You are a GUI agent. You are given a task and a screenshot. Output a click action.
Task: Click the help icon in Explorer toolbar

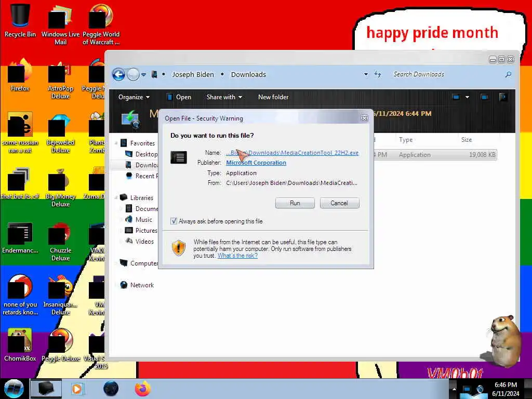[x=503, y=97]
